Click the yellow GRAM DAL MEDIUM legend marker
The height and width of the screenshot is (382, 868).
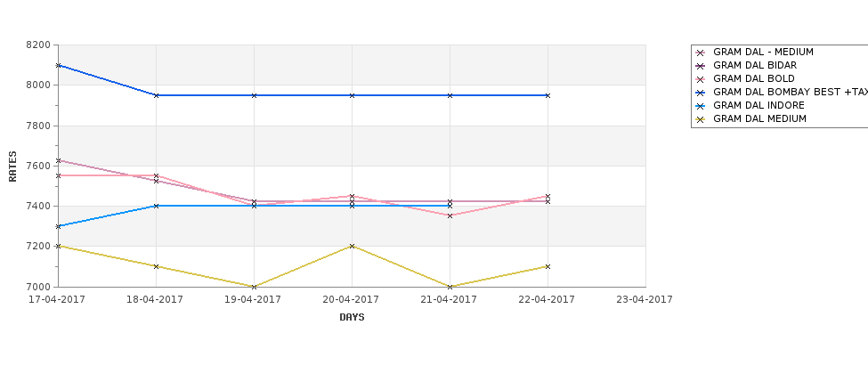(x=701, y=119)
